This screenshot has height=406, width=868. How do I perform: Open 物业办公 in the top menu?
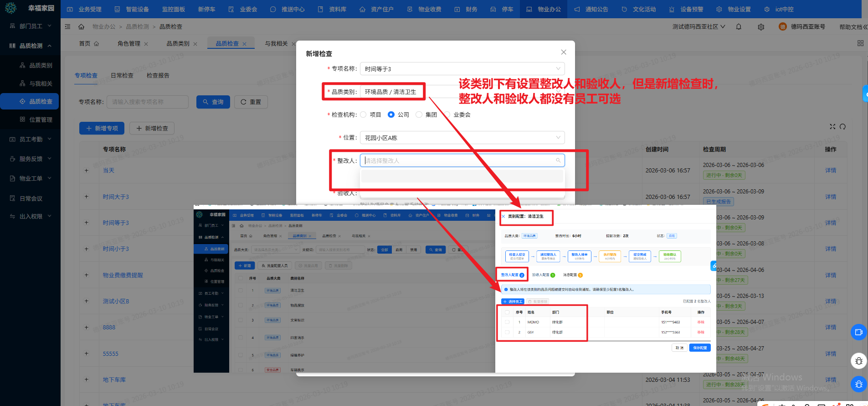pyautogui.click(x=544, y=9)
